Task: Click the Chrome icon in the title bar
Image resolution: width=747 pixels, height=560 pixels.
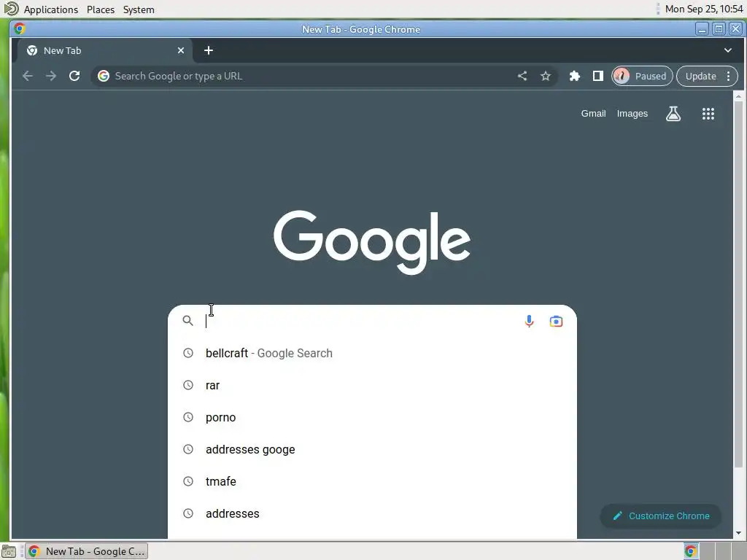Action: pos(20,28)
